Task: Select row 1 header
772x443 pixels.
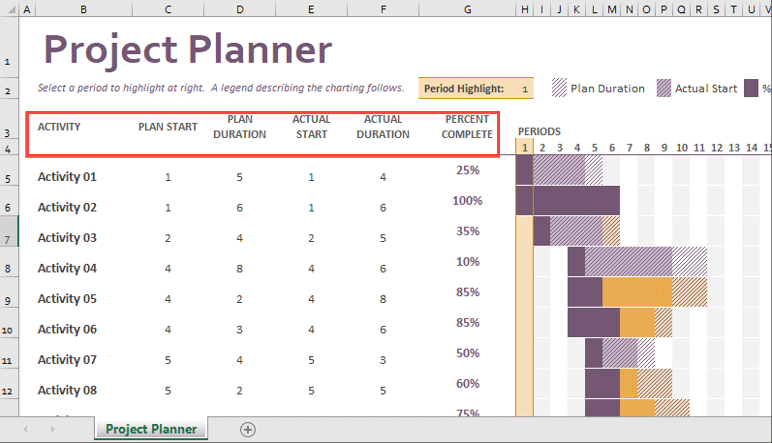Action: [x=8, y=47]
